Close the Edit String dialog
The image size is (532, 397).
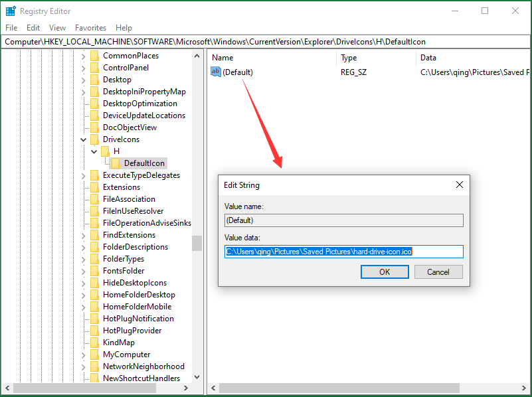pos(460,185)
